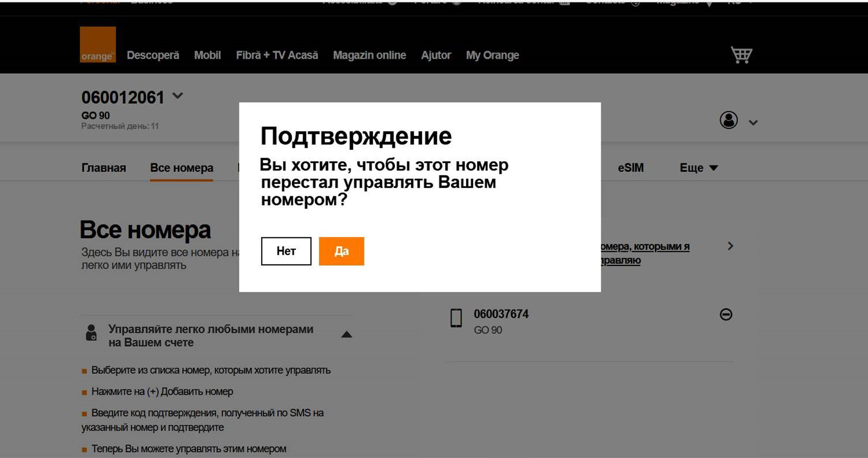Click the Orange logo

tap(97, 45)
